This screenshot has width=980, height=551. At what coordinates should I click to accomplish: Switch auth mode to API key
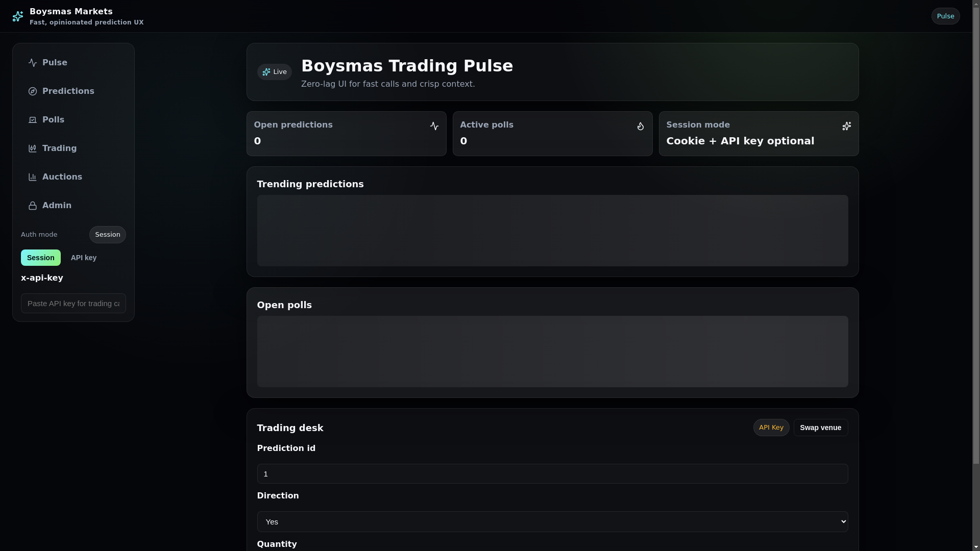coord(84,258)
